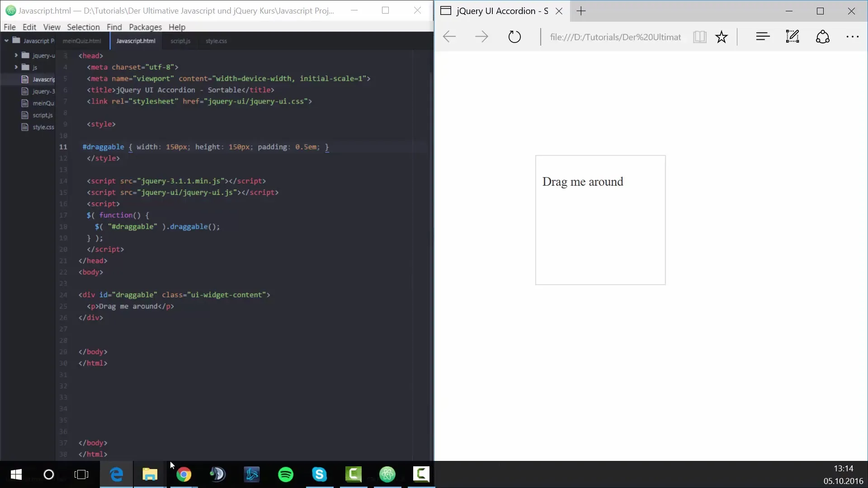Go forward in Edge browser
The height and width of the screenshot is (488, 868).
coord(481,37)
